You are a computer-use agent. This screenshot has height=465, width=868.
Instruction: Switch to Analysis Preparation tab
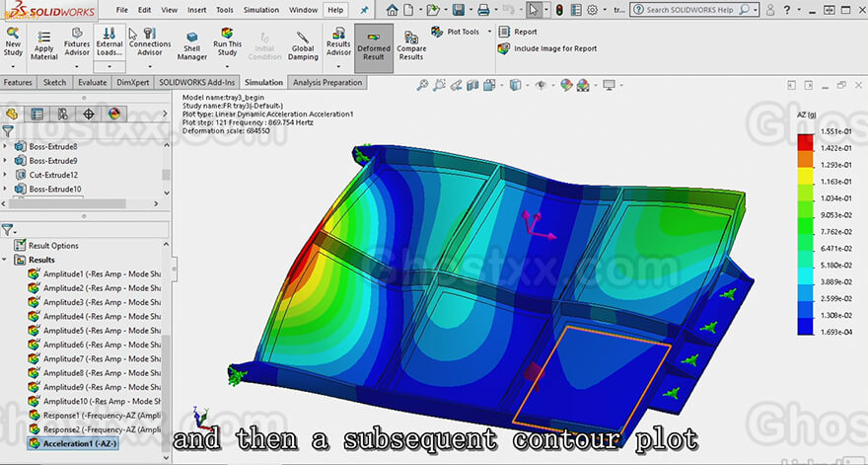327,83
